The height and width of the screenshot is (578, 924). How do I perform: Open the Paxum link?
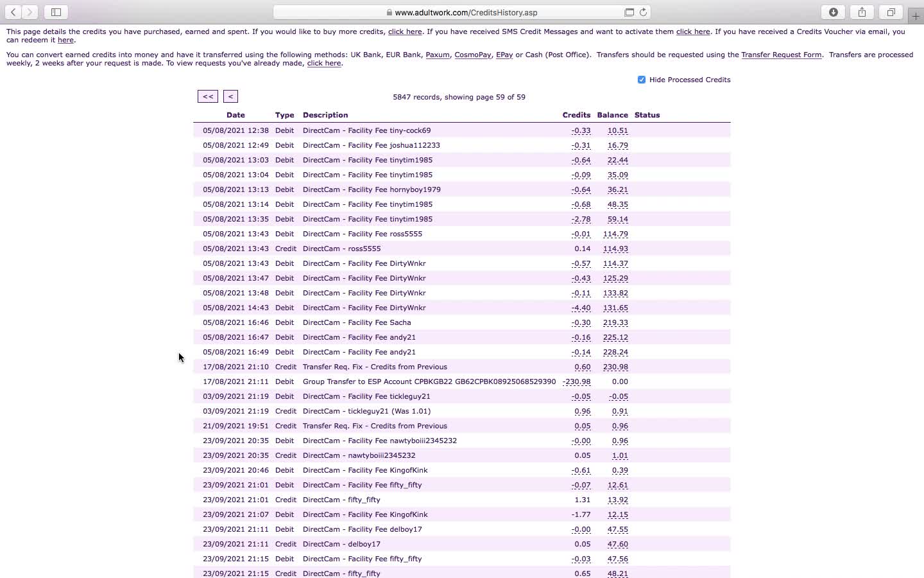tap(438, 55)
